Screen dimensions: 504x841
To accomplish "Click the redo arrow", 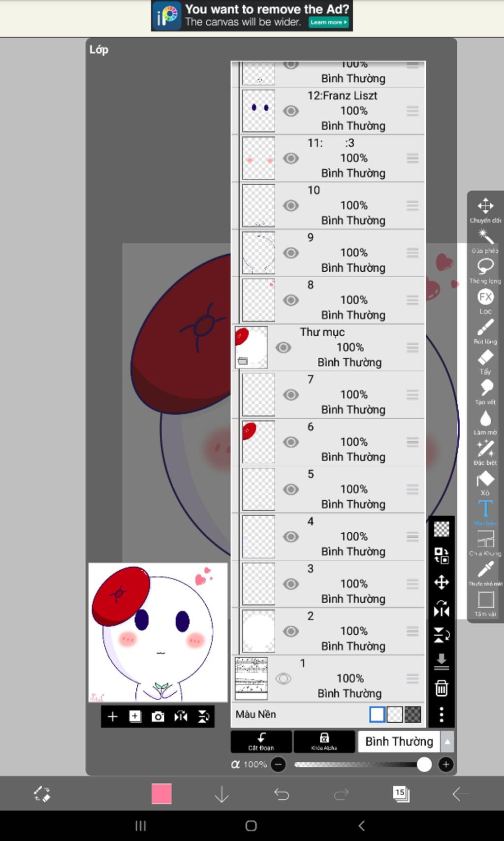I will click(341, 794).
